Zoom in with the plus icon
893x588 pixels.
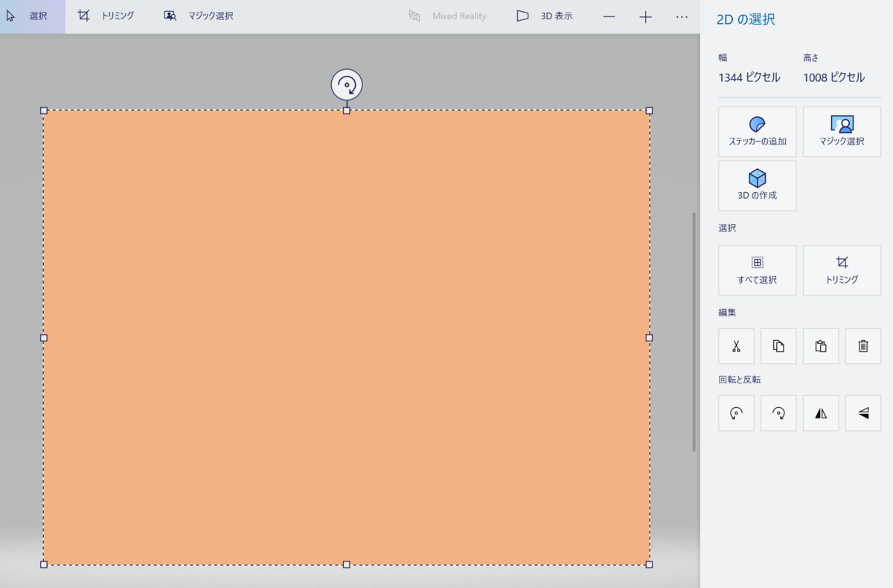coord(644,16)
